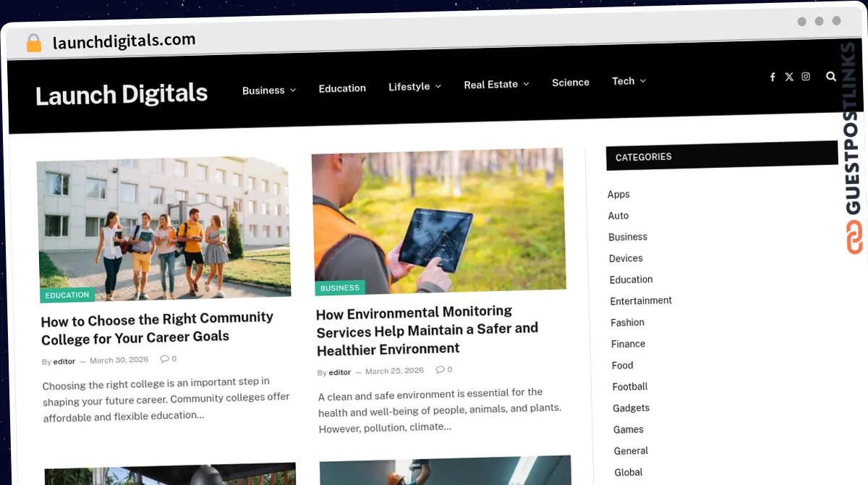Click the green EDUCATION category badge
The image size is (868, 485).
(x=67, y=295)
